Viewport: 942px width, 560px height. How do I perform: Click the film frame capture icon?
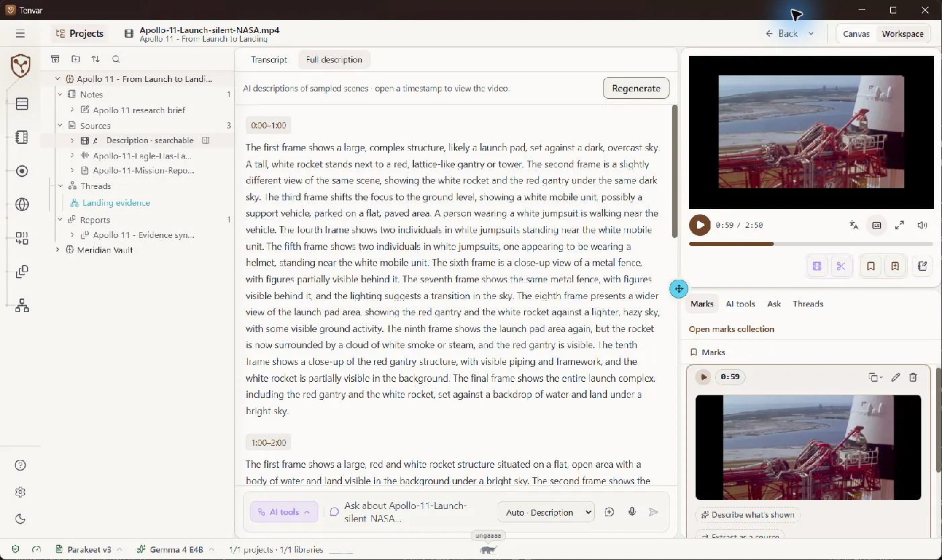click(817, 266)
